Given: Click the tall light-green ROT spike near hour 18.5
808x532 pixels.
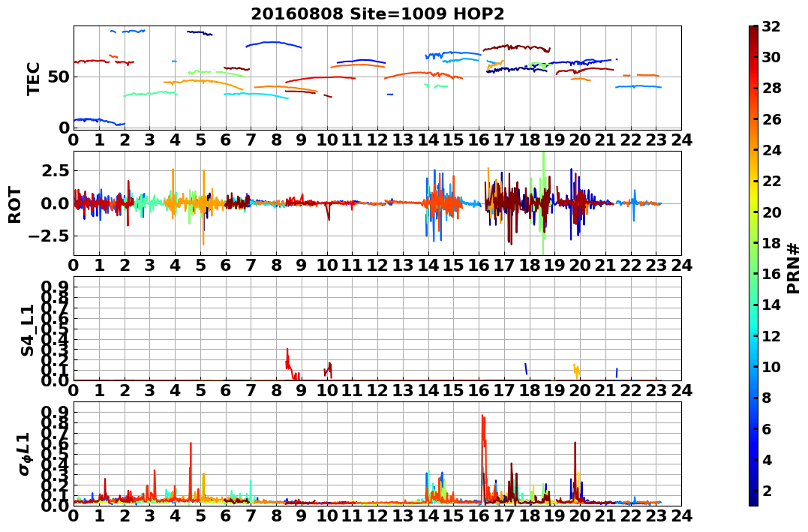Looking at the screenshot, I should click(542, 203).
